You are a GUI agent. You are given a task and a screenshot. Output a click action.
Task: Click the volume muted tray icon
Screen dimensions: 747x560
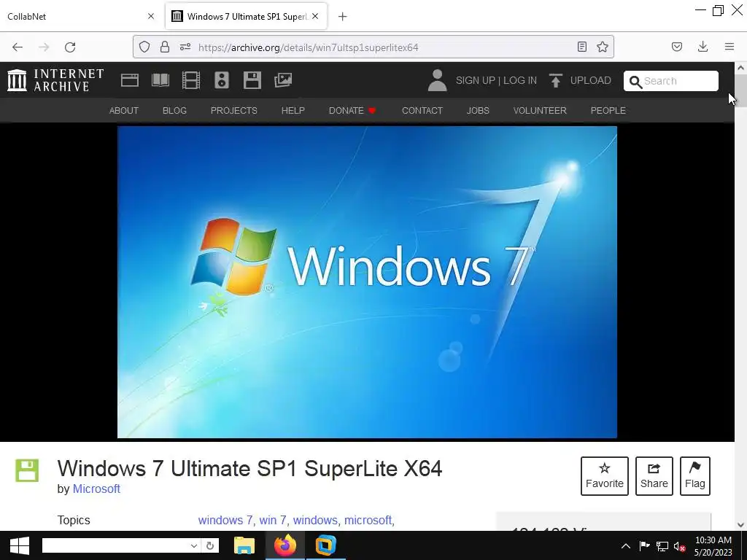coord(679,547)
